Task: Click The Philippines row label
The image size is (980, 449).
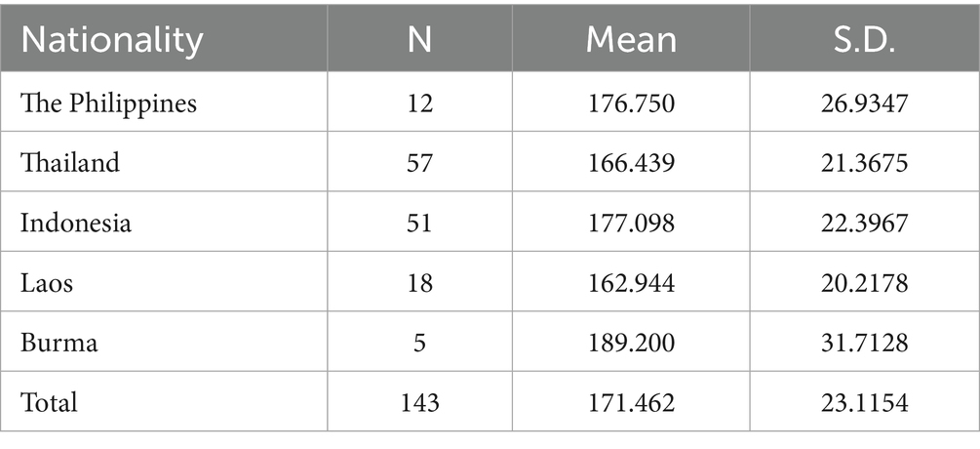Action: click(x=109, y=102)
